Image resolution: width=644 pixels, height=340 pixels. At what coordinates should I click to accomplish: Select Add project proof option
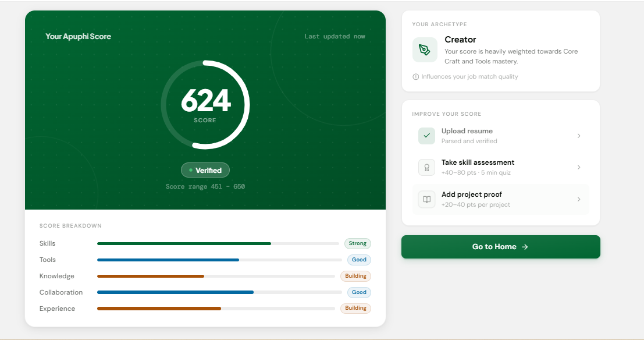tap(501, 199)
